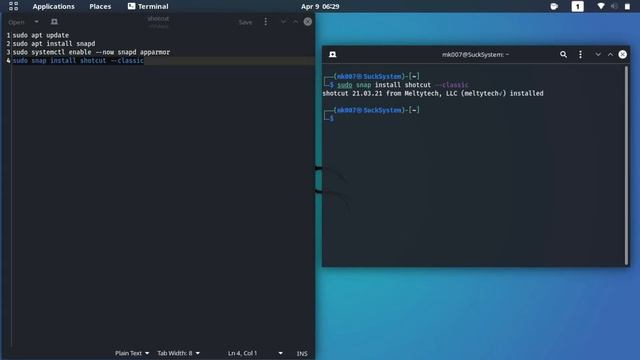The width and height of the screenshot is (640, 360).
Task: Click line 2 'sudo apt install snapd'
Action: 54,44
